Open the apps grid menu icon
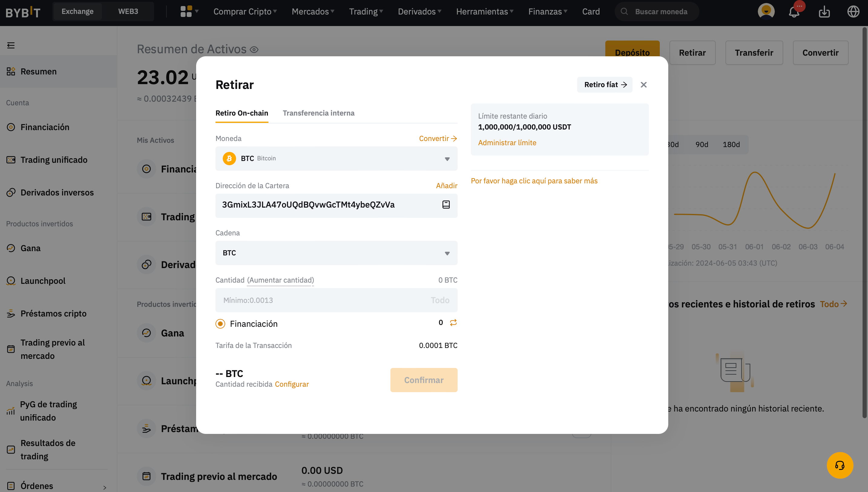 coord(186,11)
